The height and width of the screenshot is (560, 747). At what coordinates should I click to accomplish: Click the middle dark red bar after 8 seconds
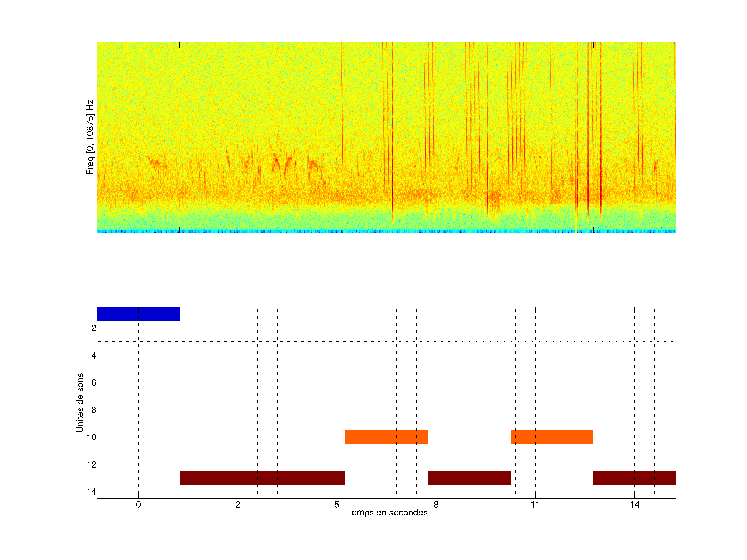coord(469,478)
